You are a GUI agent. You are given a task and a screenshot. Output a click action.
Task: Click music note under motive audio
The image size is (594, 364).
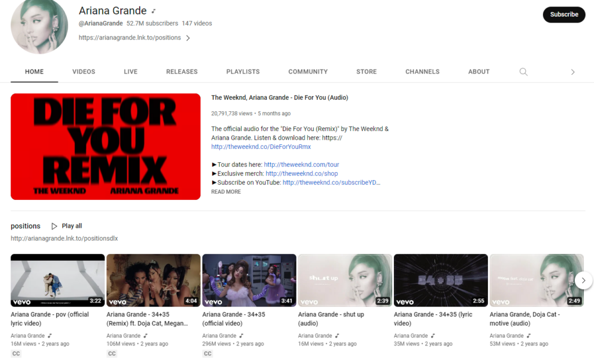pyautogui.click(x=529, y=336)
